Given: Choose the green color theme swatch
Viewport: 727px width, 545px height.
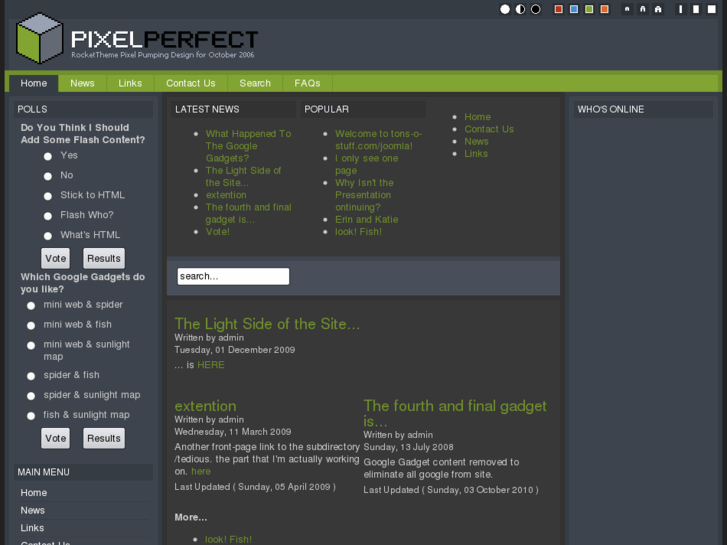Looking at the screenshot, I should click(589, 9).
